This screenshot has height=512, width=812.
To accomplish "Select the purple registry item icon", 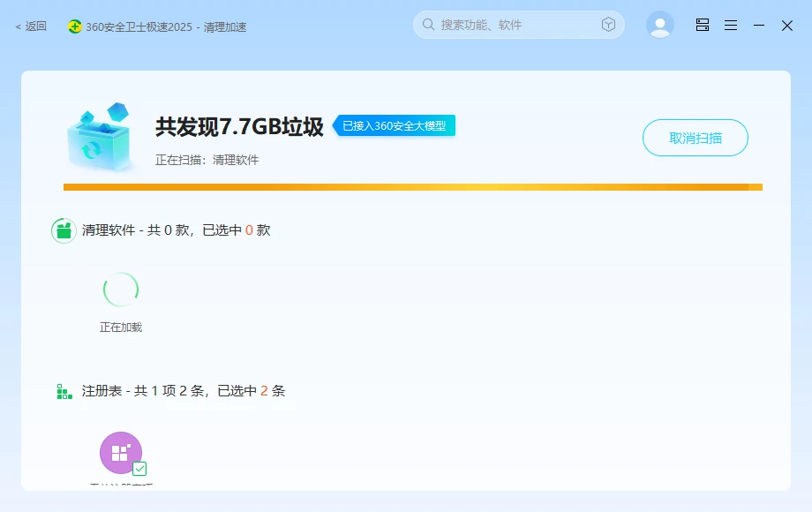I will click(x=121, y=453).
